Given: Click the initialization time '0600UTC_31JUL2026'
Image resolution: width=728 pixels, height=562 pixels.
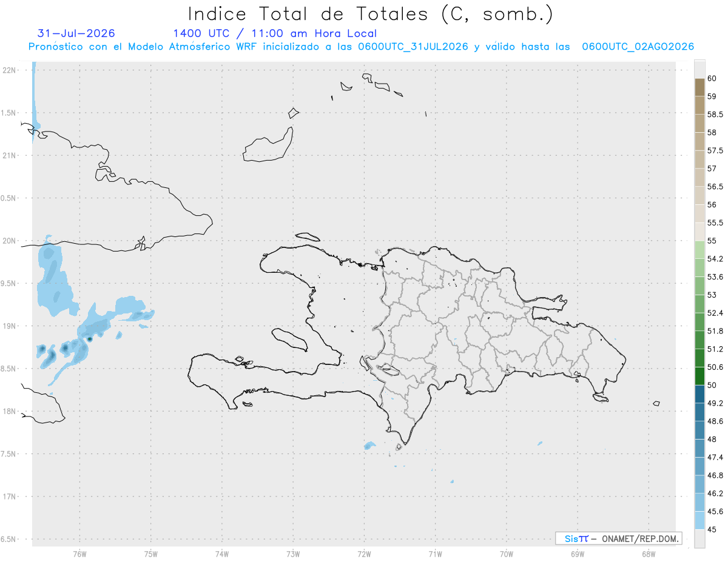Looking at the screenshot, I should click(x=413, y=47).
